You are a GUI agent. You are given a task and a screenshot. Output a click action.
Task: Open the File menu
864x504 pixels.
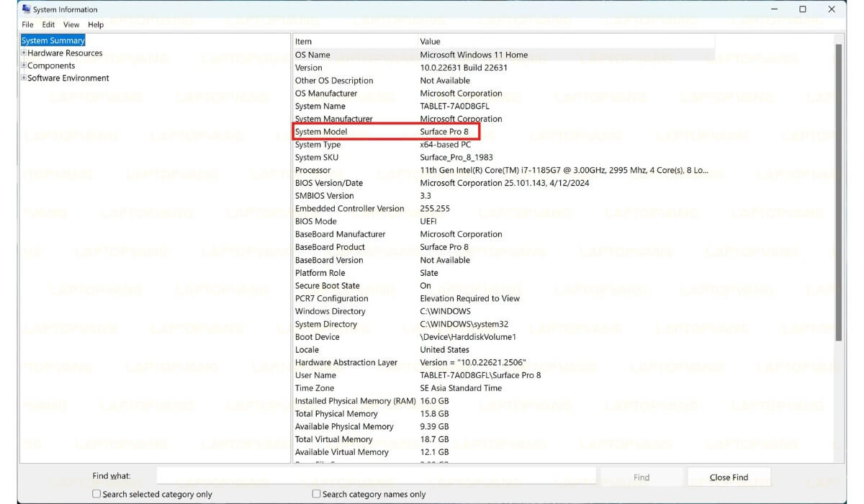tap(27, 24)
